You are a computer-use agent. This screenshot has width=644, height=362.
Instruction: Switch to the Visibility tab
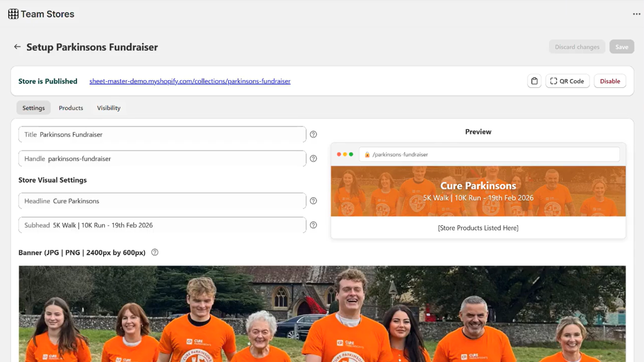click(109, 108)
